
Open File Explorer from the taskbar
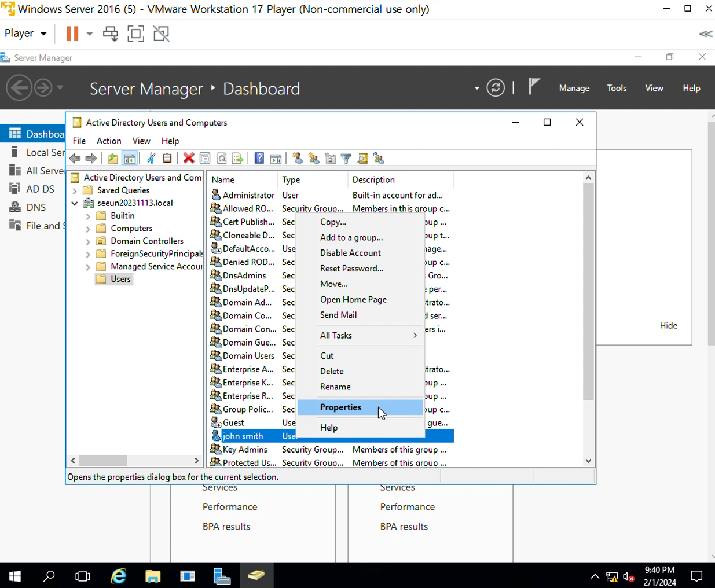pos(153,576)
